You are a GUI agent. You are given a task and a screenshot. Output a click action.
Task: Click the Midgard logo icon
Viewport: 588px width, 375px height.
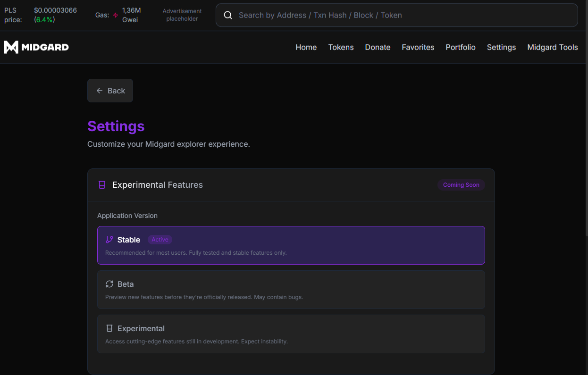pos(11,47)
